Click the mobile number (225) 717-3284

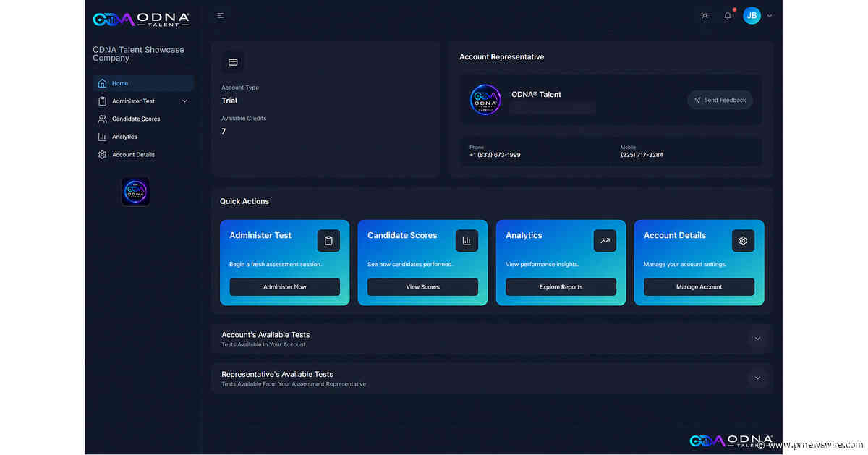(x=642, y=155)
